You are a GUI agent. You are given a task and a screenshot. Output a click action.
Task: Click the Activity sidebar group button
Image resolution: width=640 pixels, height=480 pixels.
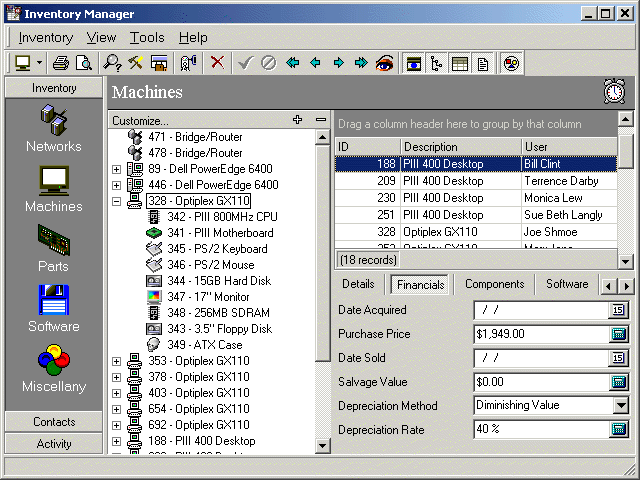(x=53, y=444)
